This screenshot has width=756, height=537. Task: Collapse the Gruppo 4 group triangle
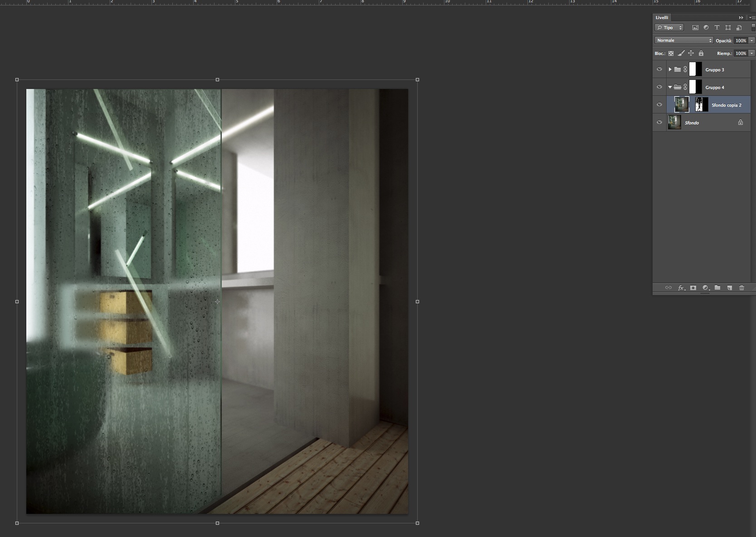pyautogui.click(x=670, y=87)
